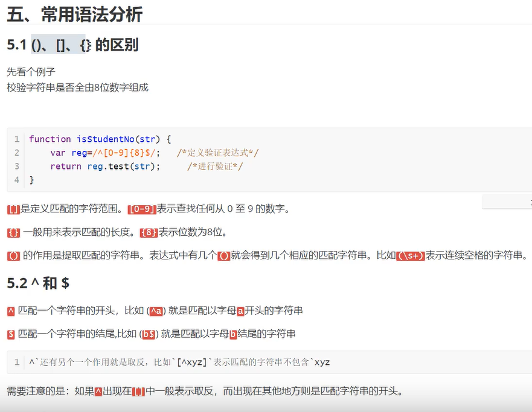Click the "{}" badge before "一般用来表示匹配的长度"

pyautogui.click(x=13, y=233)
